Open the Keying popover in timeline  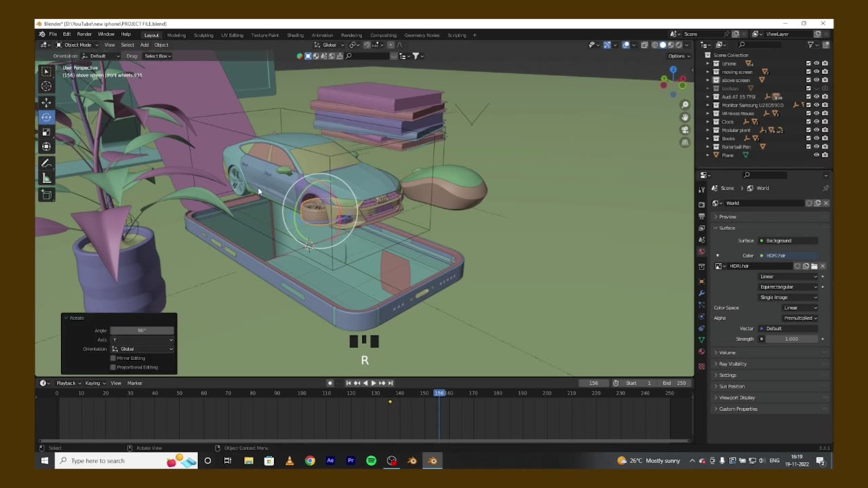pyautogui.click(x=94, y=383)
